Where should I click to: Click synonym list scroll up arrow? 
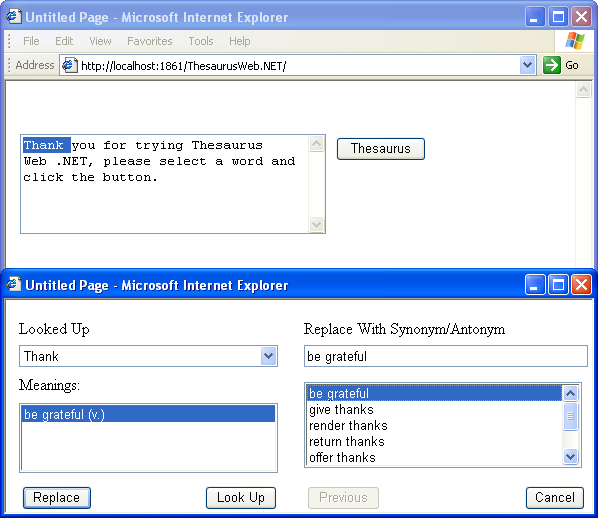(571, 393)
